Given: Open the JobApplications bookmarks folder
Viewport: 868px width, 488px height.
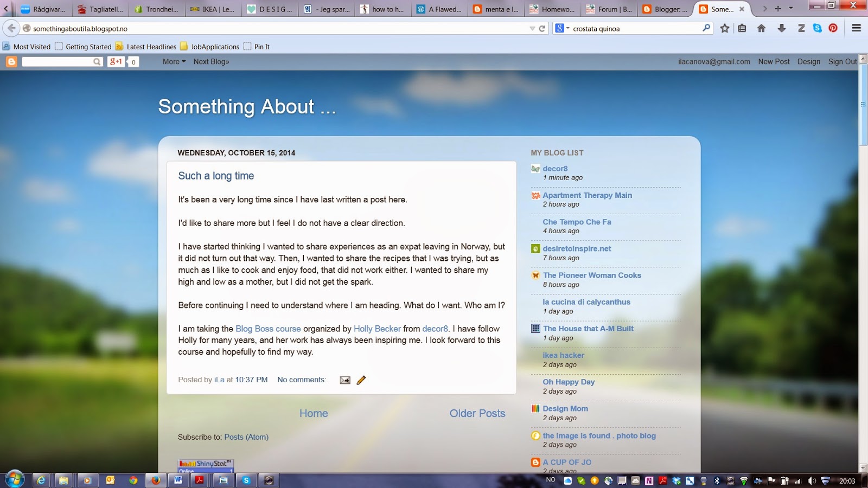Looking at the screenshot, I should click(x=209, y=47).
